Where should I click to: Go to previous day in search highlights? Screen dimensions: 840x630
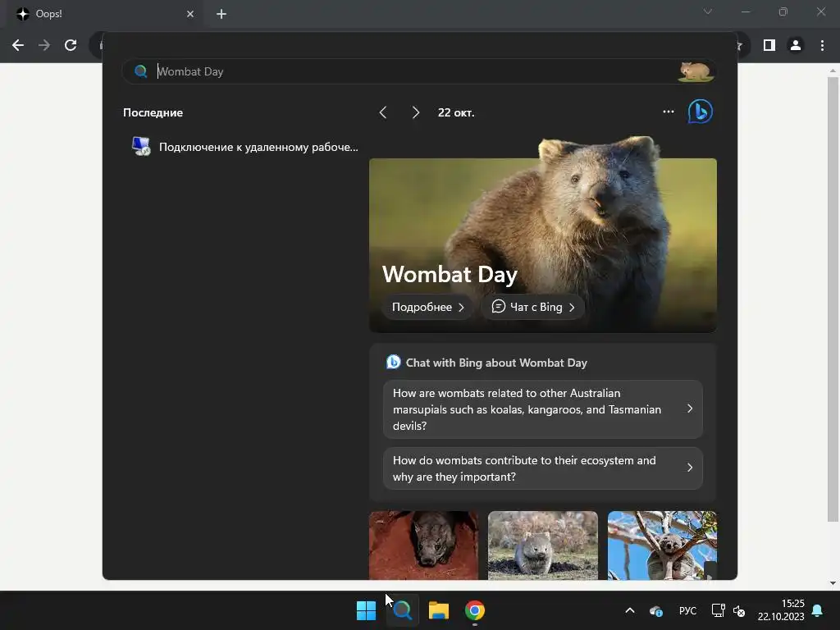tap(382, 112)
